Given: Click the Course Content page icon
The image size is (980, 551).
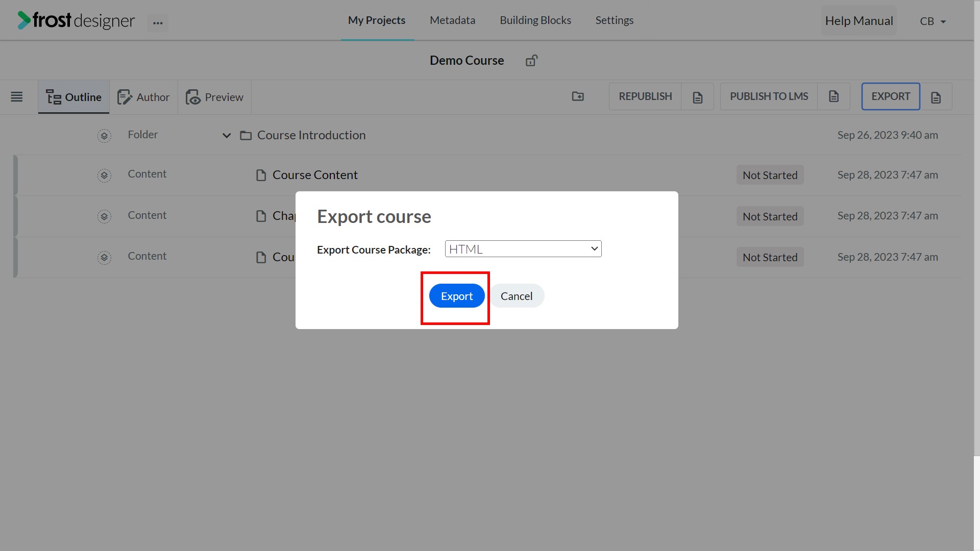Looking at the screenshot, I should click(x=261, y=176).
